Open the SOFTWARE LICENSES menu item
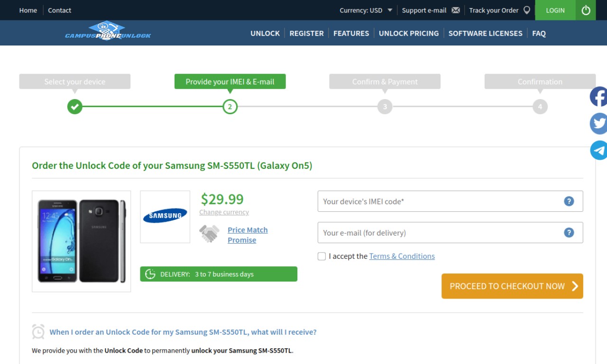Viewport: 607px width, 364px height. pos(485,33)
